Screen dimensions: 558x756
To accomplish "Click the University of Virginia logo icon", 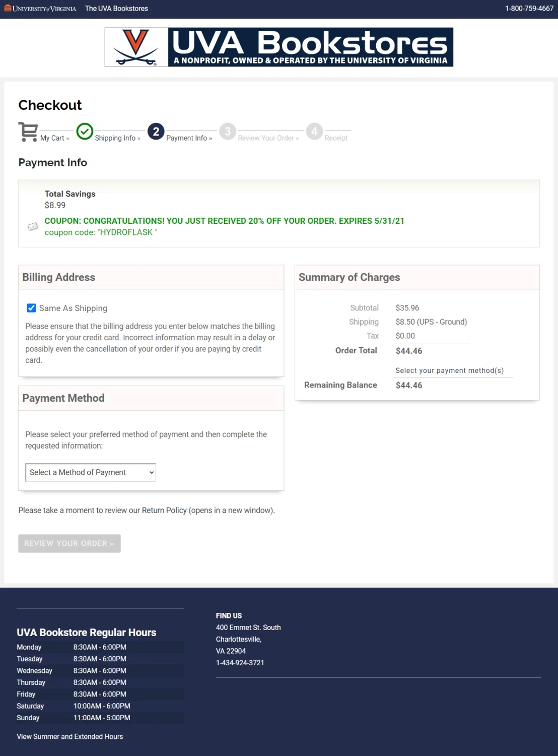I will click(40, 9).
